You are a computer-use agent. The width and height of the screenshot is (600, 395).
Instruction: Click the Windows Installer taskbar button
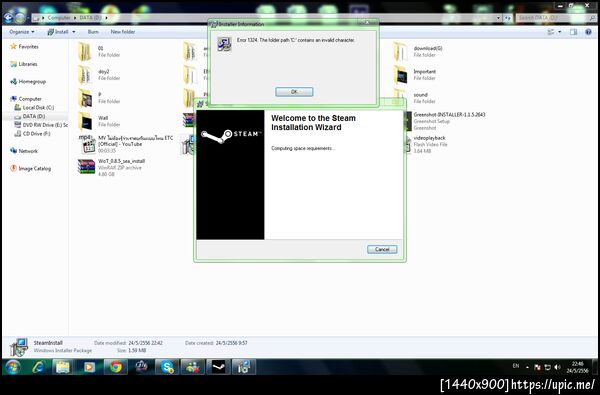[x=244, y=367]
